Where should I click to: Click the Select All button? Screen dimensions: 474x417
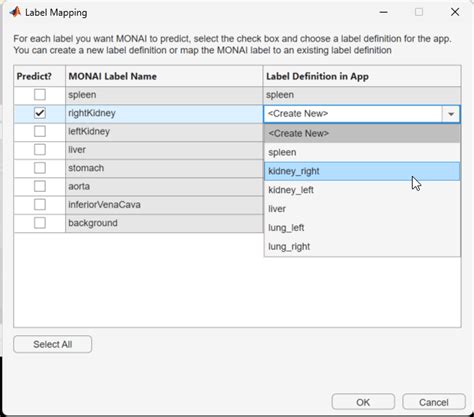point(53,344)
